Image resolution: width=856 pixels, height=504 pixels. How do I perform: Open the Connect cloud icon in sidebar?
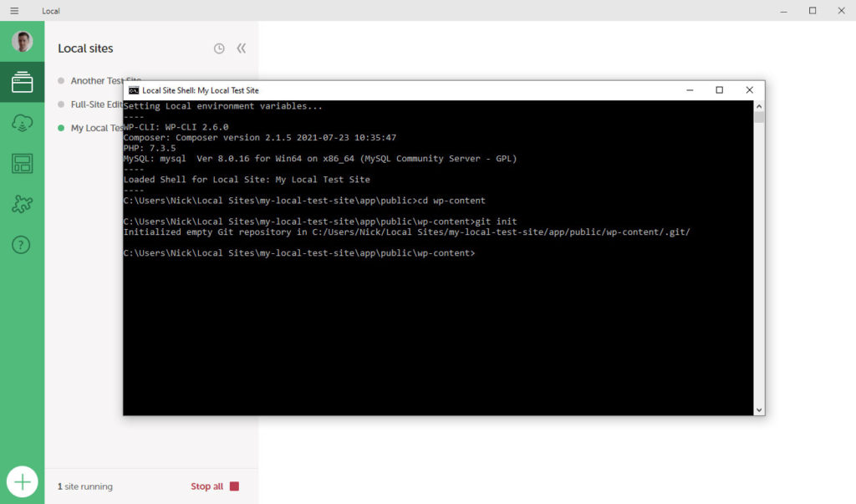click(x=23, y=123)
